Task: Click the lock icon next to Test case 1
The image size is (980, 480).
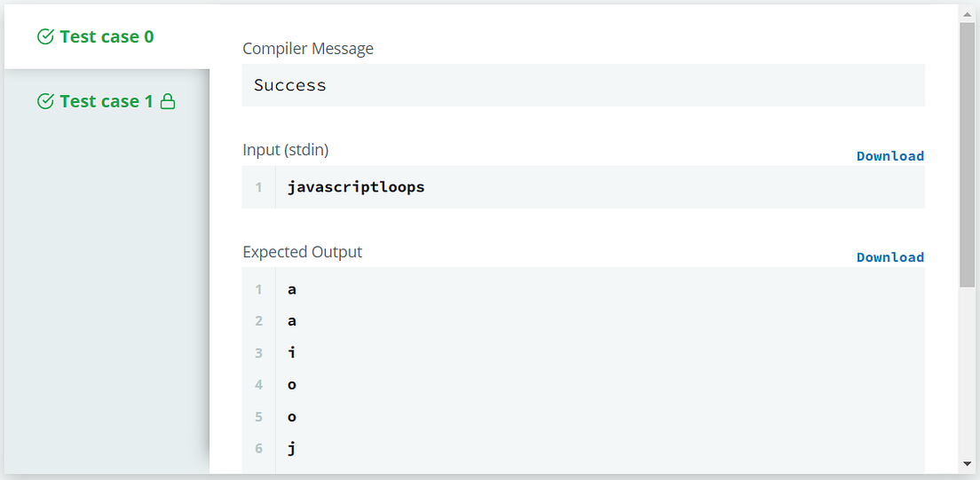Action: point(168,101)
